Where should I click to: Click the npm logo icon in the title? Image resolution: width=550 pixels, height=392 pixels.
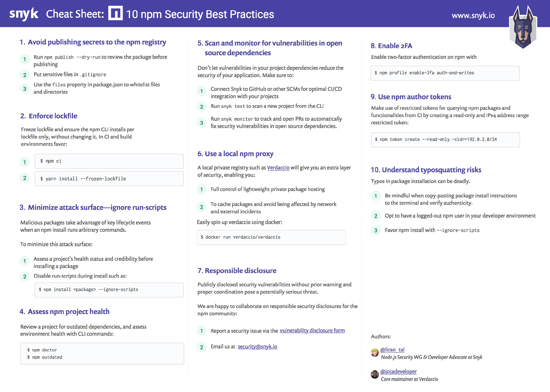click(115, 13)
